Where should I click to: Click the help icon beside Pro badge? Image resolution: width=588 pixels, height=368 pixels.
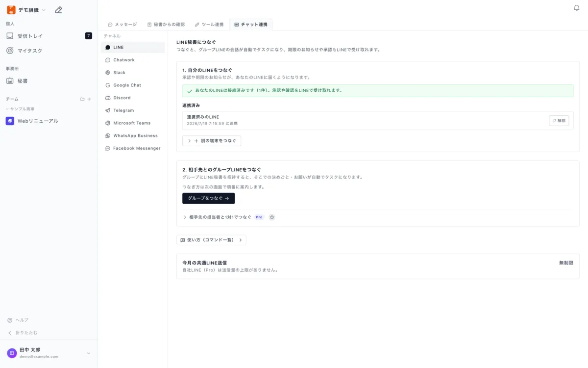(x=272, y=217)
